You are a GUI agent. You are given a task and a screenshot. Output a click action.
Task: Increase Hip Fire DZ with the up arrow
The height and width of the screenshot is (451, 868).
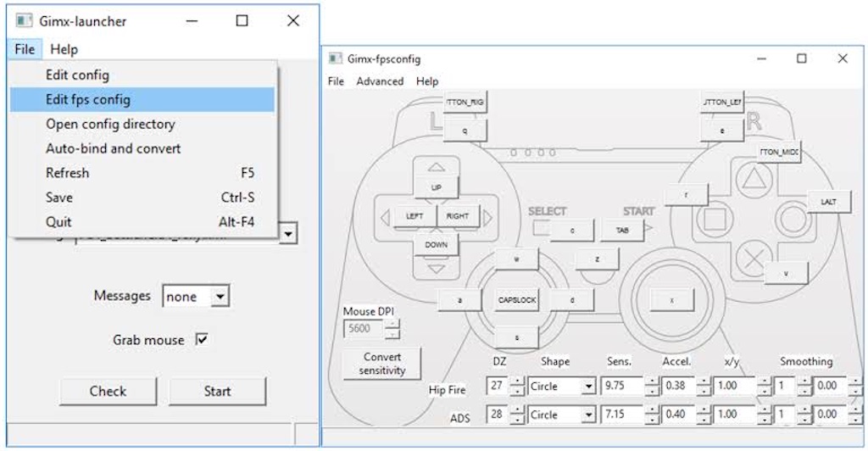point(516,381)
